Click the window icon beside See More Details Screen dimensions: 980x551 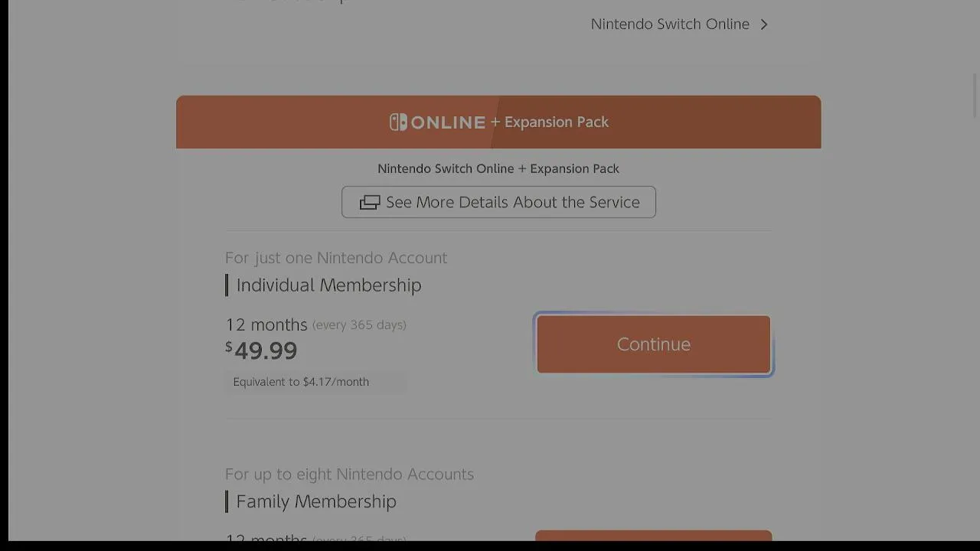(370, 202)
